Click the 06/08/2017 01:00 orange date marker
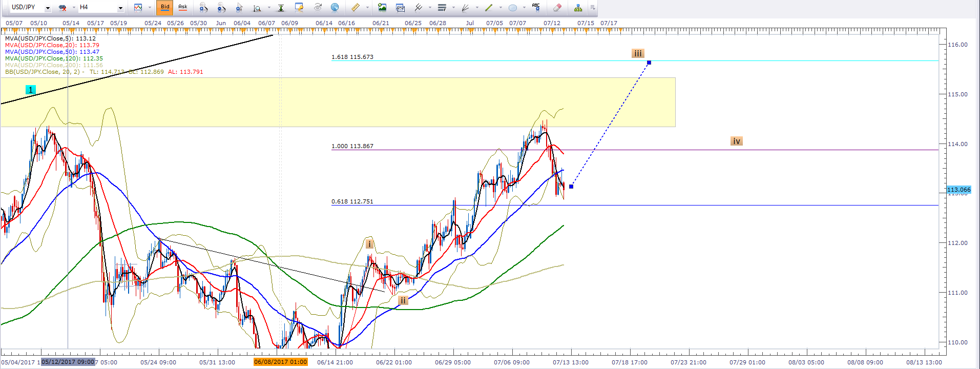This screenshot has height=369, width=980. click(280, 362)
